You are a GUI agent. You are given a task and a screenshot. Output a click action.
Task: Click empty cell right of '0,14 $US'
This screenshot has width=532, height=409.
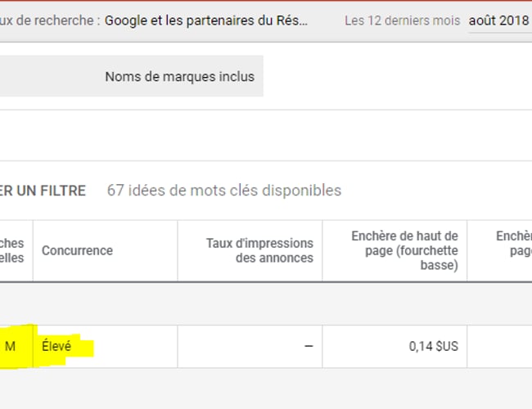[499, 346]
